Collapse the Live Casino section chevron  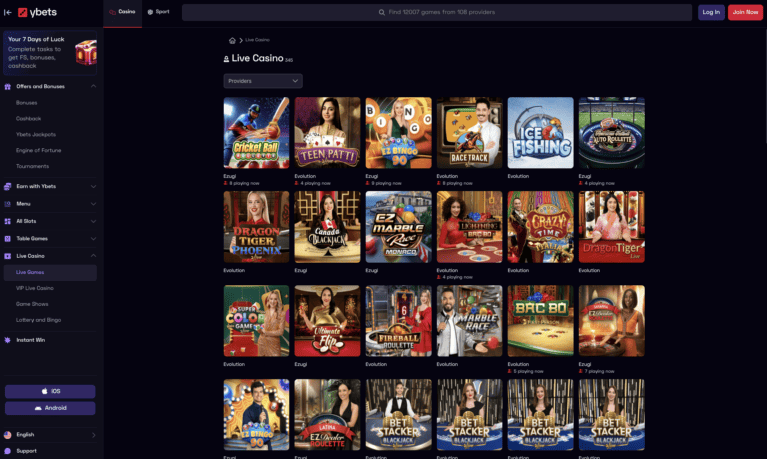(93, 255)
